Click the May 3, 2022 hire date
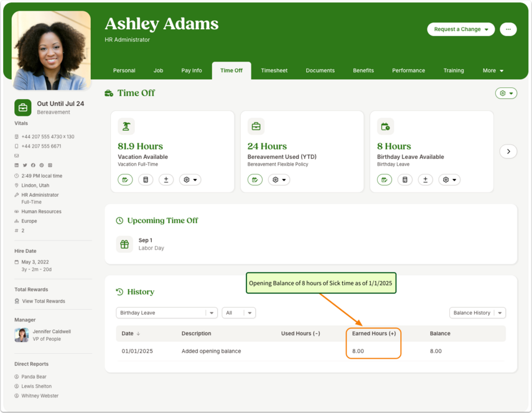Image resolution: width=532 pixels, height=413 pixels. [x=35, y=262]
